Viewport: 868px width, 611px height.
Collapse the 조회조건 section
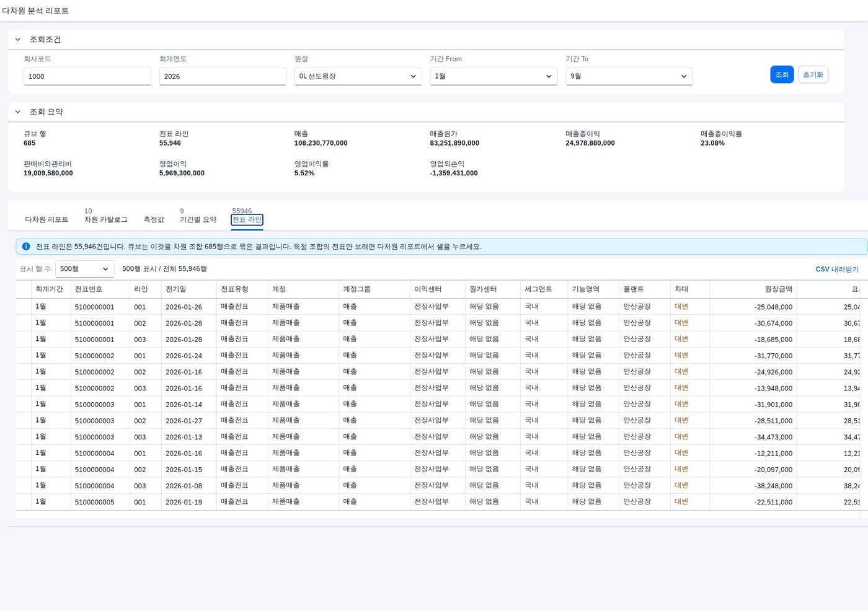tap(18, 40)
